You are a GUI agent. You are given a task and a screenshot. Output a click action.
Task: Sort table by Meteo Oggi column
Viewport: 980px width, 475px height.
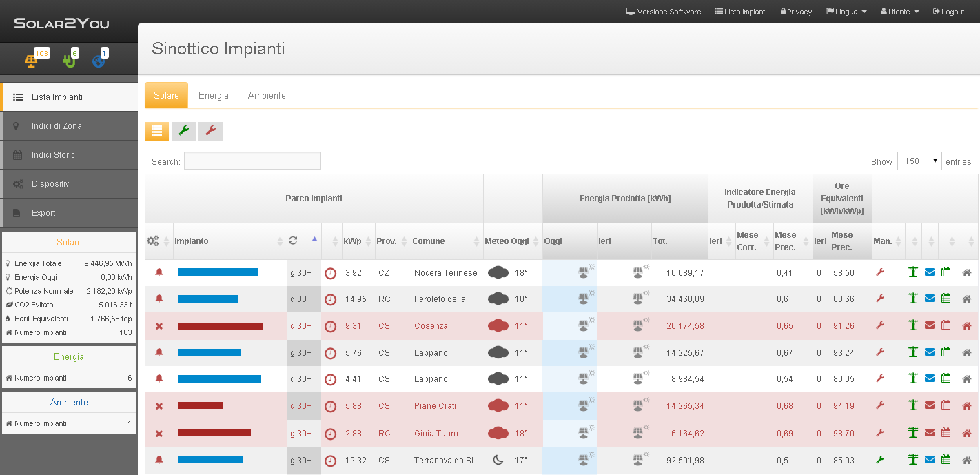point(513,241)
